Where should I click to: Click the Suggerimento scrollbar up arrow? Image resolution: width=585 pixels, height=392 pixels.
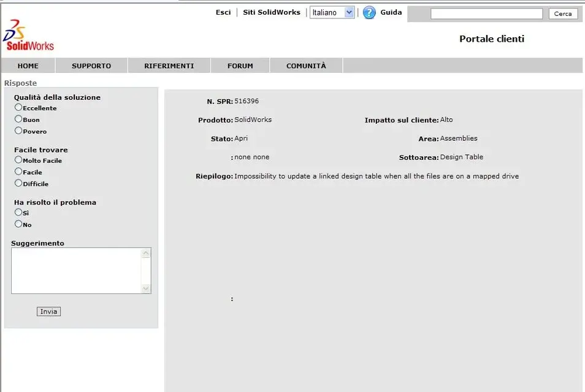146,254
